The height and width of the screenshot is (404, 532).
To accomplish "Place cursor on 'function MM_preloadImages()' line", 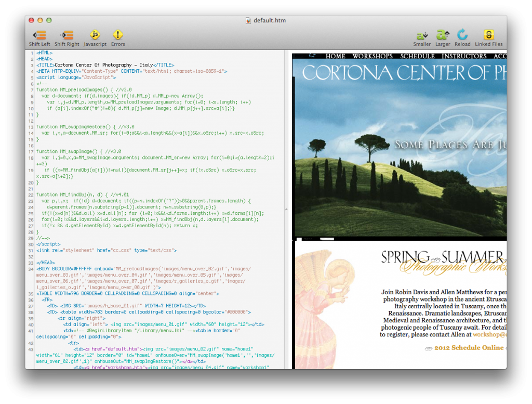I will 84,89.
